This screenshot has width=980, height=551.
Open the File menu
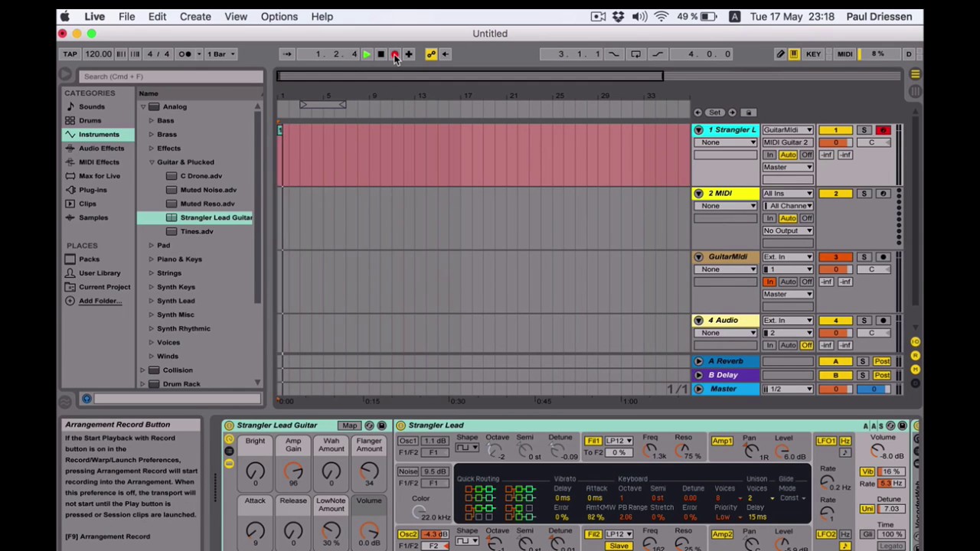[127, 16]
